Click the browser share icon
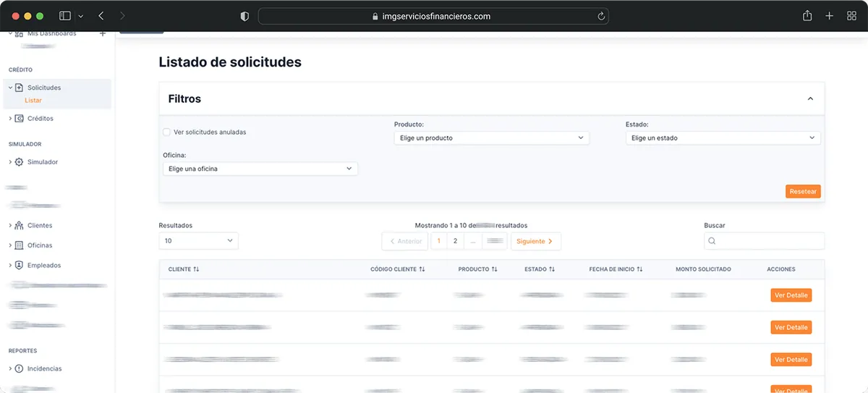 click(x=807, y=16)
